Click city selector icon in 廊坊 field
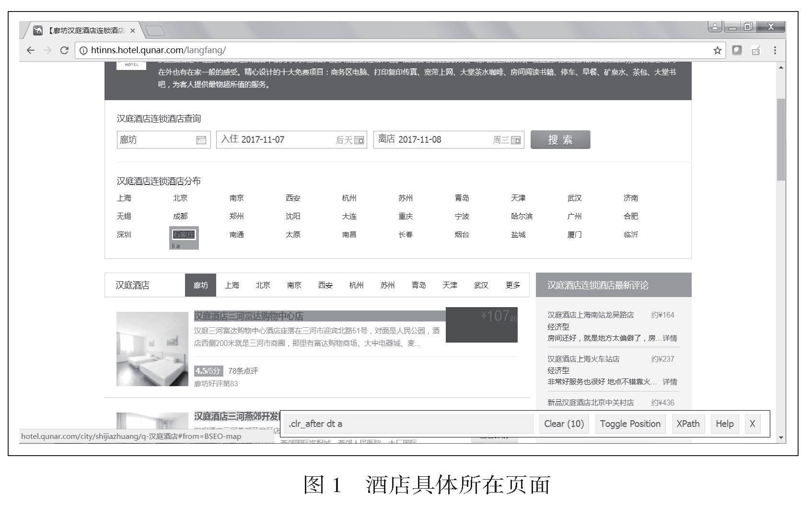 pyautogui.click(x=201, y=140)
